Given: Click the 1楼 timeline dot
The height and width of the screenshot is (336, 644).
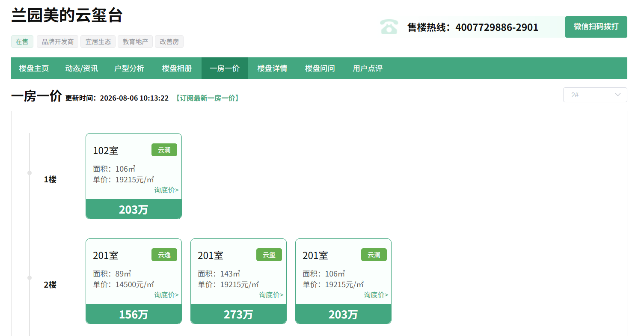Looking at the screenshot, I should coord(30,173).
